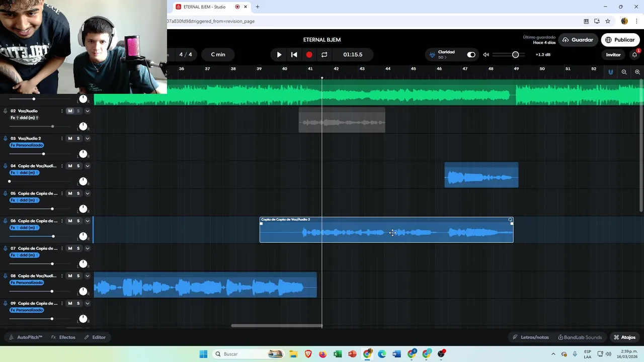Mute track 02 Voz/Audio

click(70, 111)
